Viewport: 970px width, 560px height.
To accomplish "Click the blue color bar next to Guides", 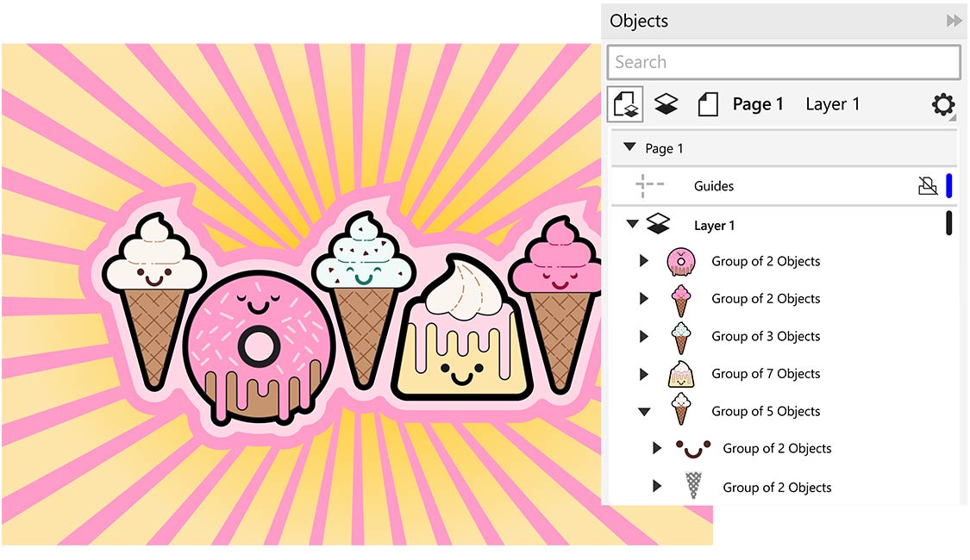I will tap(948, 185).
